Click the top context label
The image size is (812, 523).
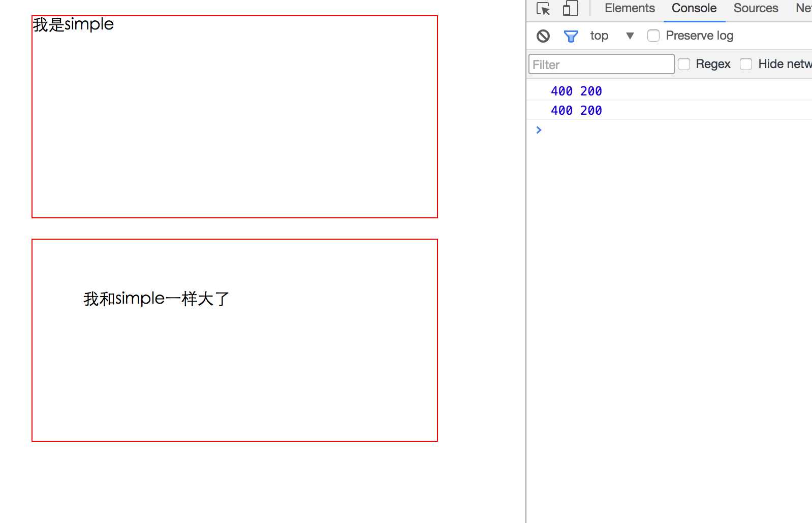pos(599,36)
